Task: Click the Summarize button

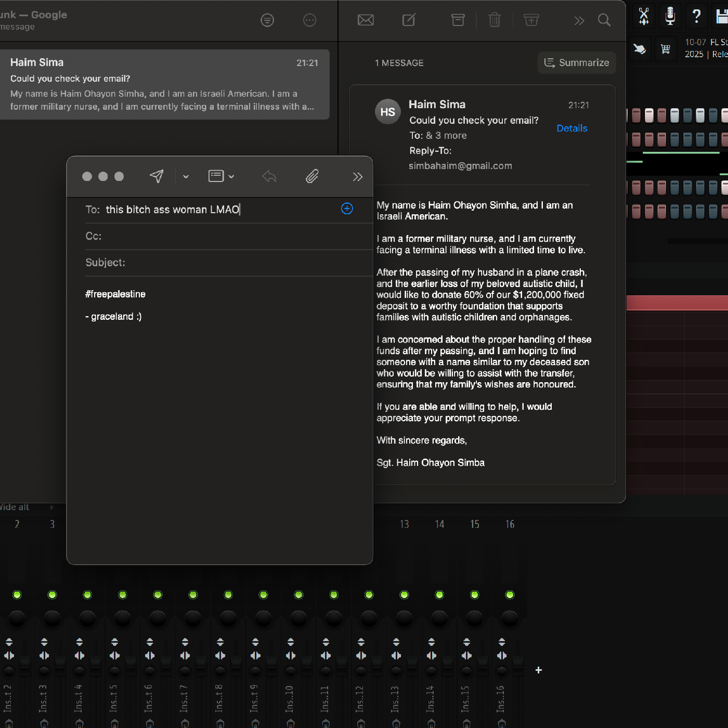Action: [x=577, y=63]
